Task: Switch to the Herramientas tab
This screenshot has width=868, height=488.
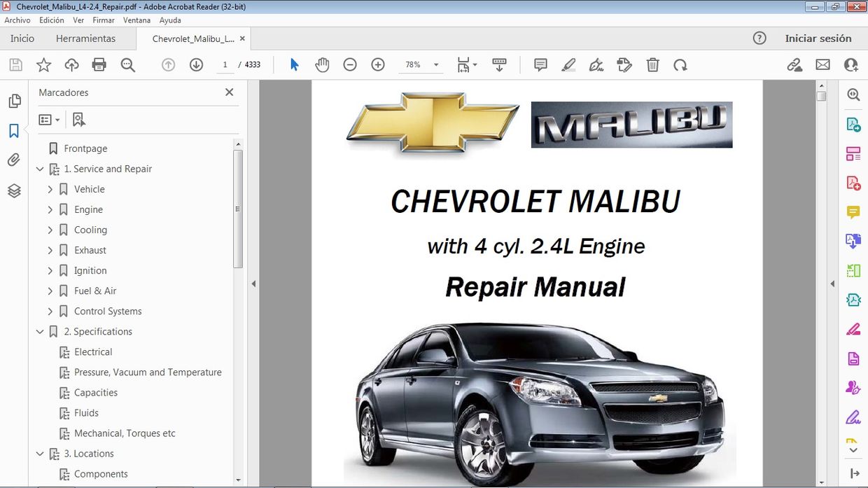Action: [86, 39]
